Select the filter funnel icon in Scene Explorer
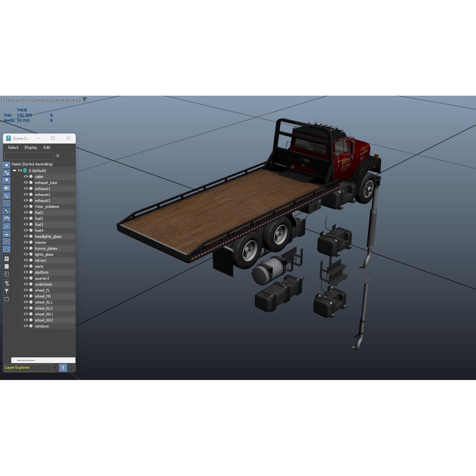The width and height of the screenshot is (476, 476). coord(7,291)
